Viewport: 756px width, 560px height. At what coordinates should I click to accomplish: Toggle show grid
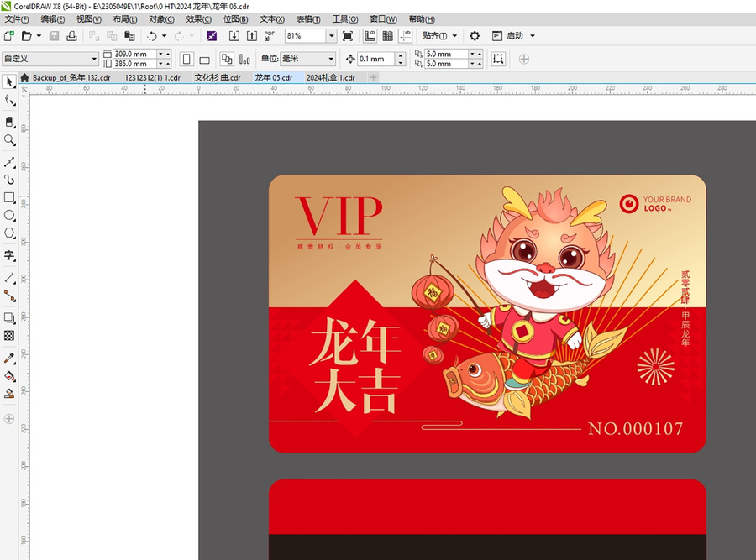pyautogui.click(x=387, y=35)
